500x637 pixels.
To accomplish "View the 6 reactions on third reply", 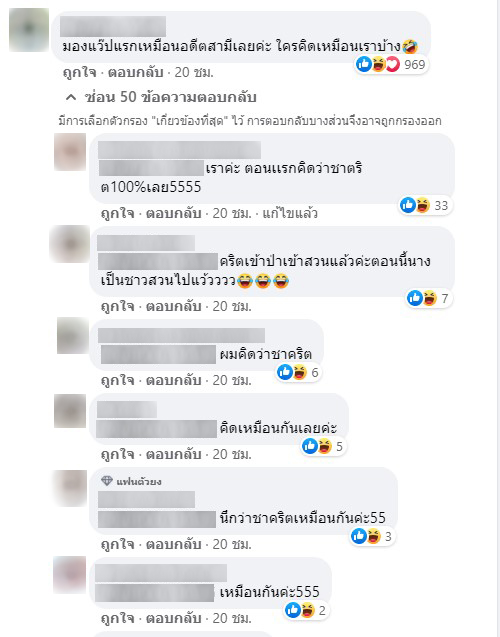I will (x=299, y=372).
